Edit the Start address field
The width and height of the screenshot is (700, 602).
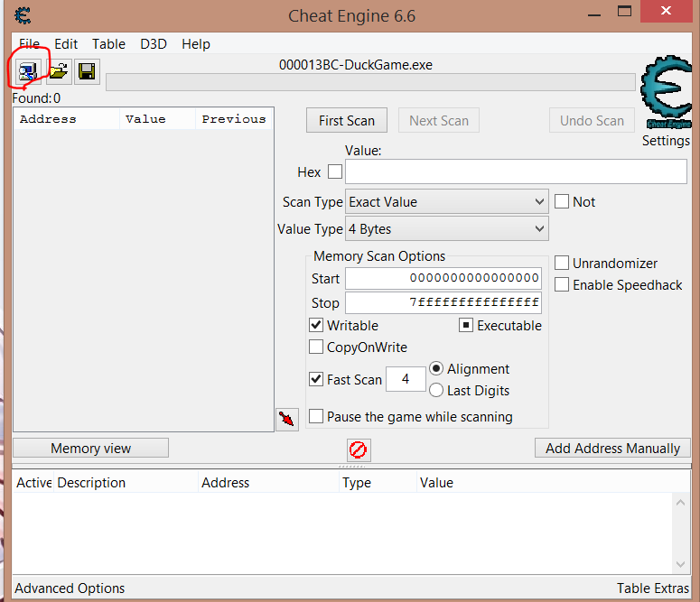click(443, 278)
